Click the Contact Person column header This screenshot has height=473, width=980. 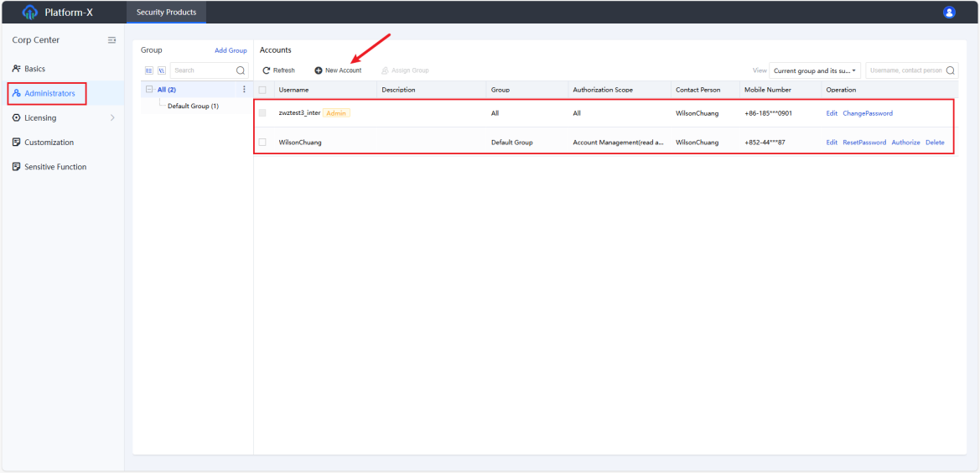[x=698, y=90]
